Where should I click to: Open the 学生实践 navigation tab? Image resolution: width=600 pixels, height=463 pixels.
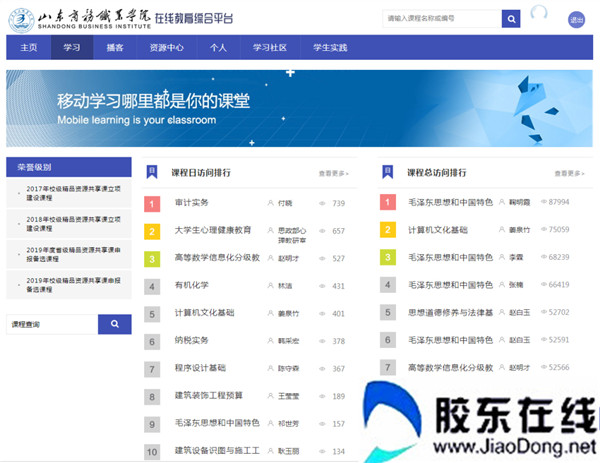pyautogui.click(x=330, y=47)
